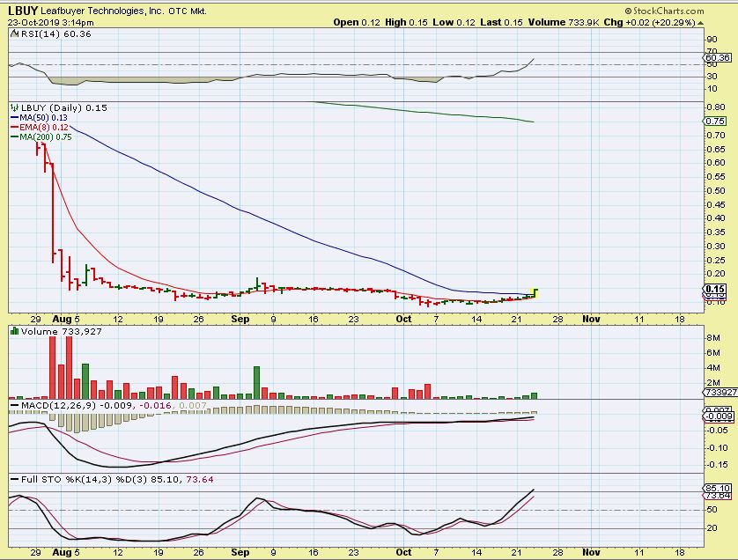Click the 85.10 stochastic axis tag
Viewport: 738px width, 560px height.
tap(717, 488)
